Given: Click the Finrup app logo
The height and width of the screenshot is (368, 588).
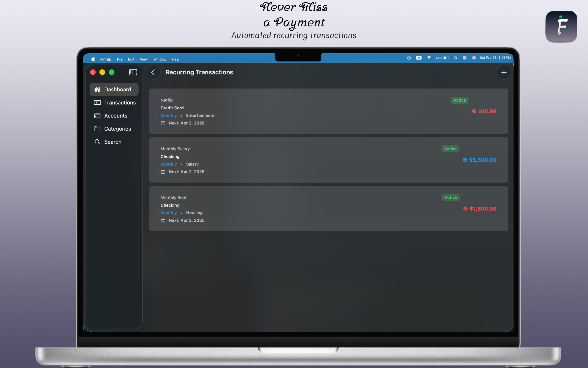Looking at the screenshot, I should pyautogui.click(x=561, y=27).
